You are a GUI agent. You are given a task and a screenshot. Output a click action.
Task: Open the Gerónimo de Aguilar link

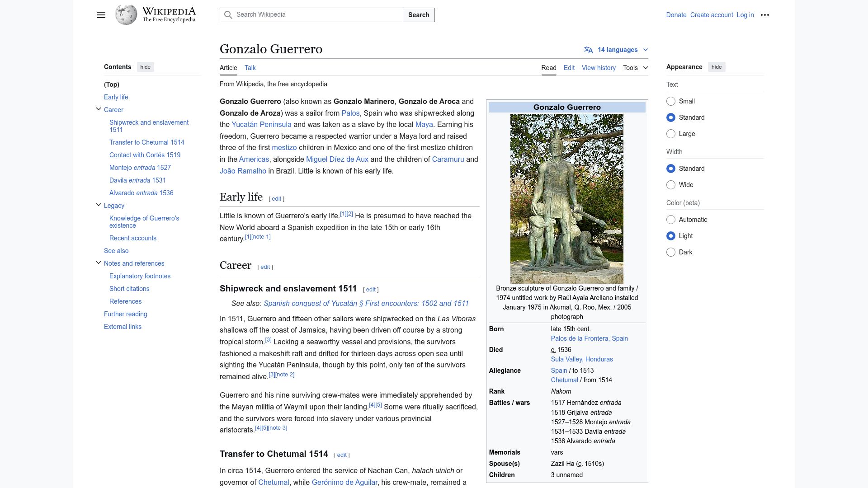344,483
